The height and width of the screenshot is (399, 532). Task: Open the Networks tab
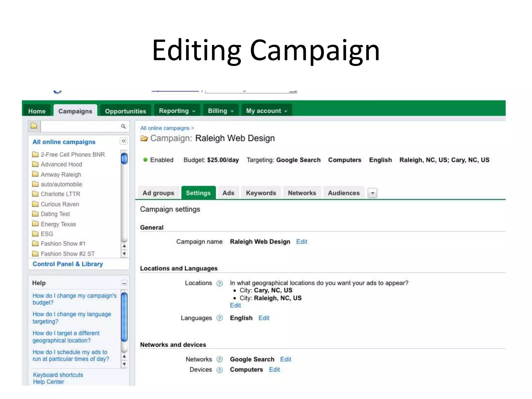tap(302, 193)
